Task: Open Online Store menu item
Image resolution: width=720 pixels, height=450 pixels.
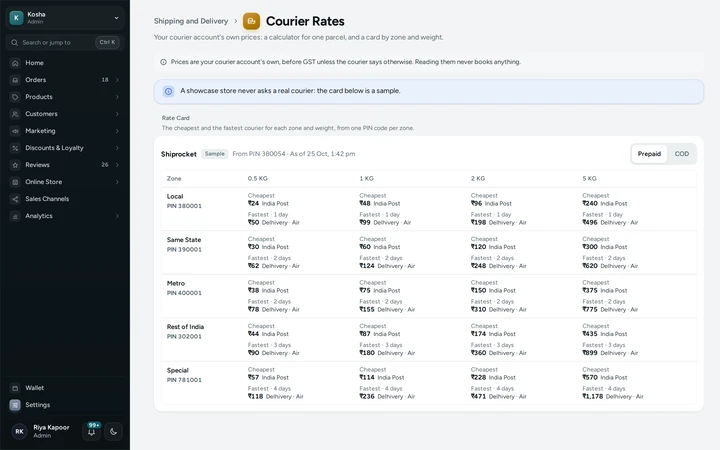Action: tap(65, 182)
